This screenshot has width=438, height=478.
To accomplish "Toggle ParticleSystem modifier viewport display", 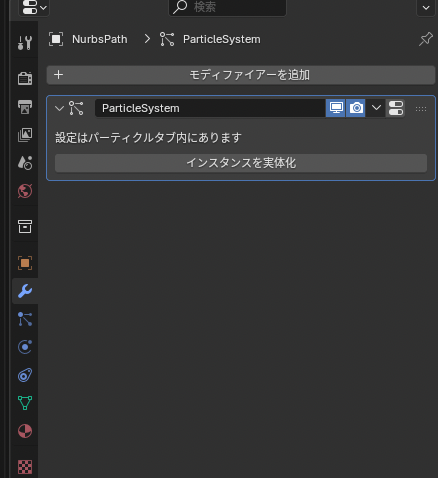I will (336, 108).
